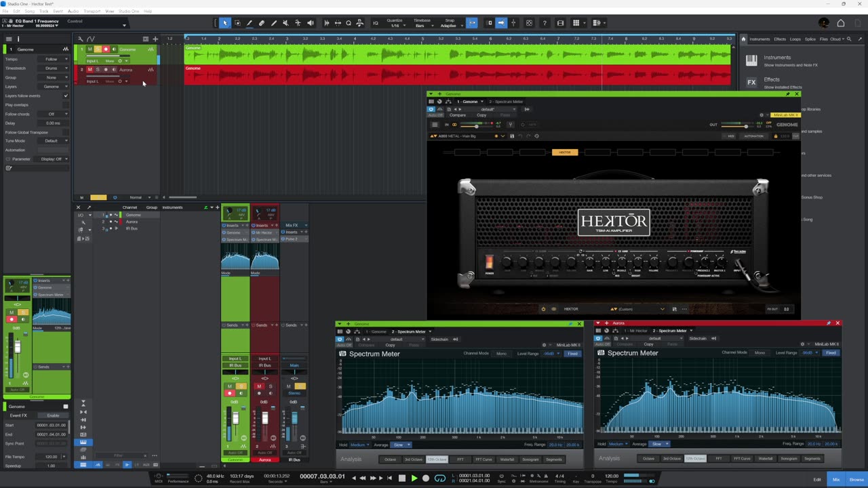Screen dimensions: 868x488
Task: Toggle Fixed level range in Genome Spectrum Meter
Action: 573,354
